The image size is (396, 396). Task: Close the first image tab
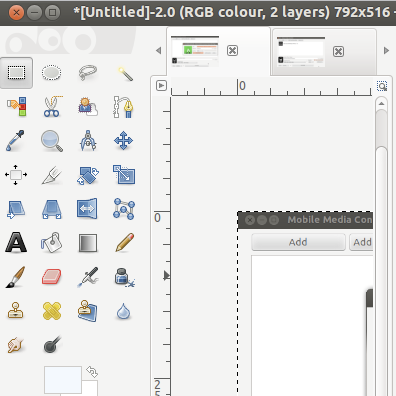pyautogui.click(x=232, y=51)
